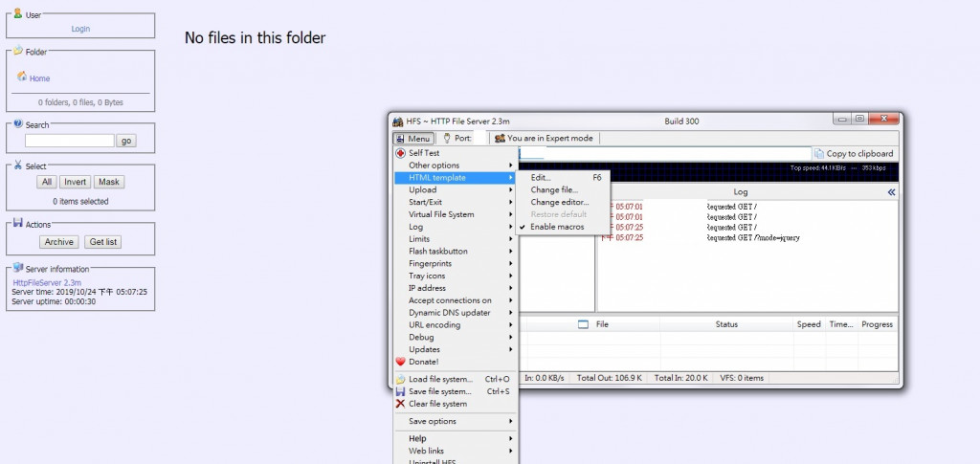980x464 pixels.
Task: Open the Save options submenu
Action: pos(457,422)
